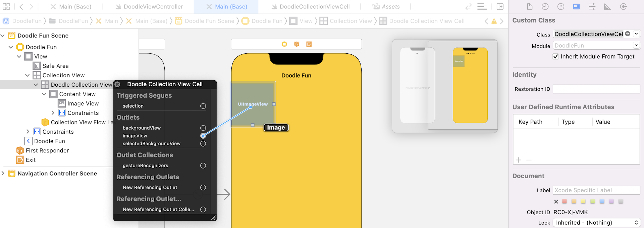Image resolution: width=644 pixels, height=228 pixels.
Task: Click the selection segue connection circle
Action: 203,106
